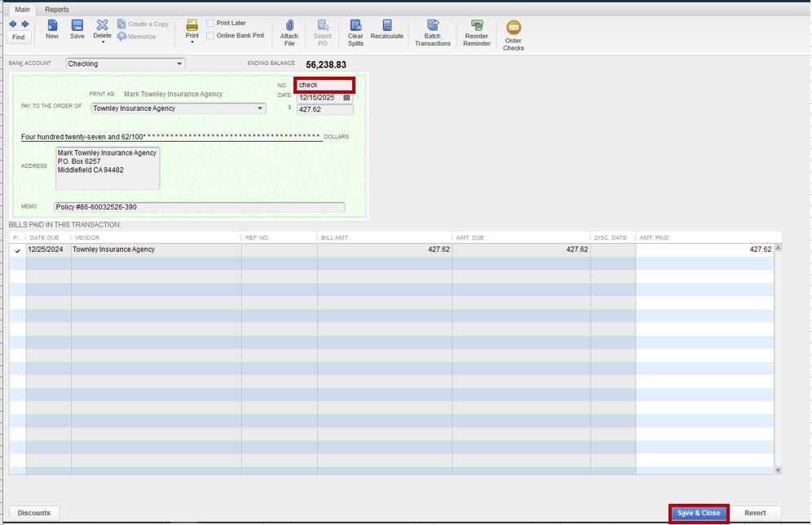This screenshot has width=812, height=525.
Task: Print the check
Action: [192, 29]
